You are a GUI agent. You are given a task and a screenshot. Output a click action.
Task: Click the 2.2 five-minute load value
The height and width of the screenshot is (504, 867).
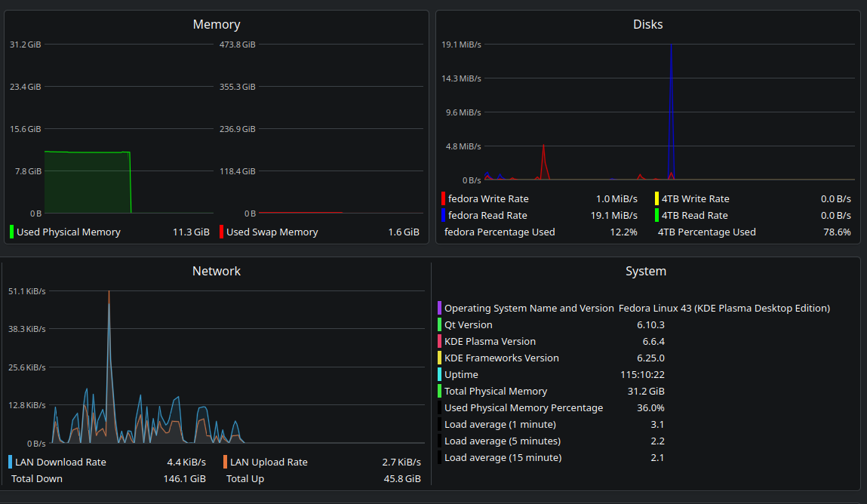657,441
